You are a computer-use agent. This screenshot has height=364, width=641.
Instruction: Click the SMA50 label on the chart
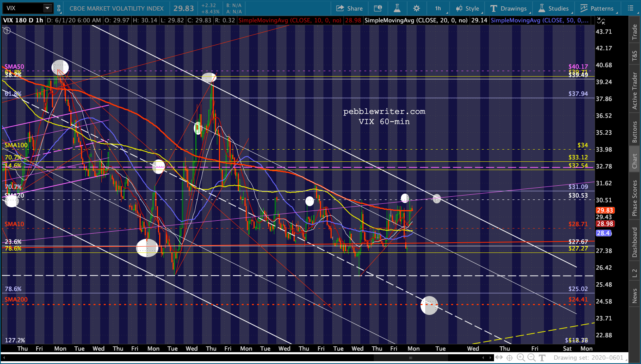pos(14,67)
